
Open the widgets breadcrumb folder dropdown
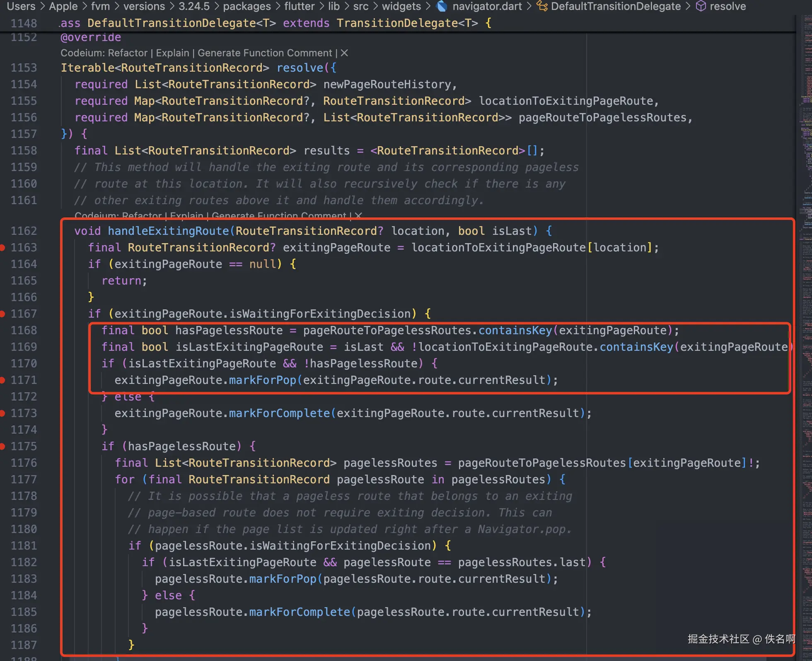pyautogui.click(x=401, y=6)
